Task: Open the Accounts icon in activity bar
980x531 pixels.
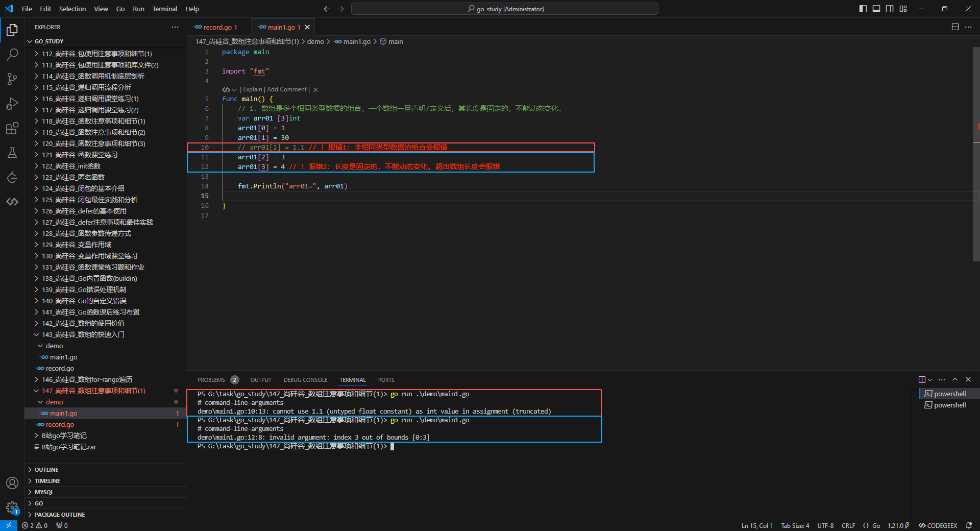Action: point(12,482)
